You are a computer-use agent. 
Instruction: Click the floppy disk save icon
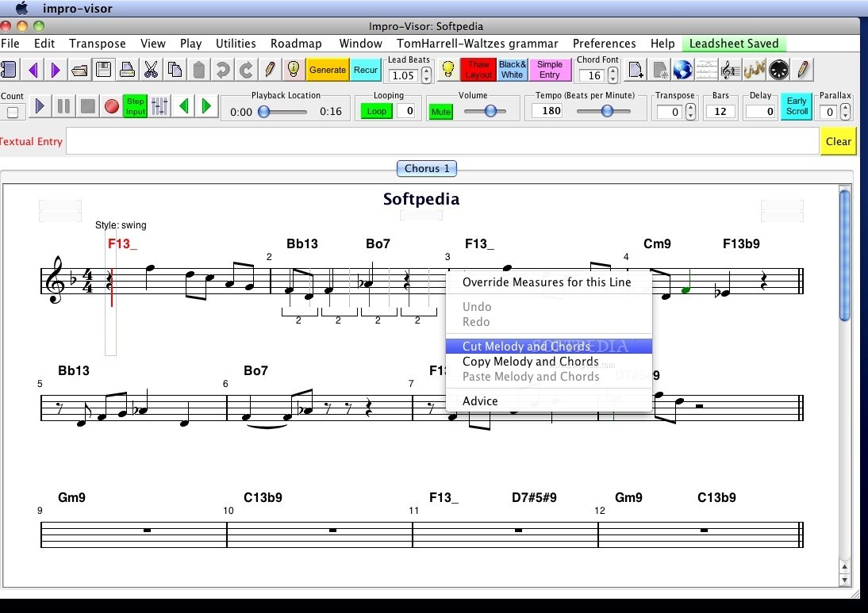103,70
